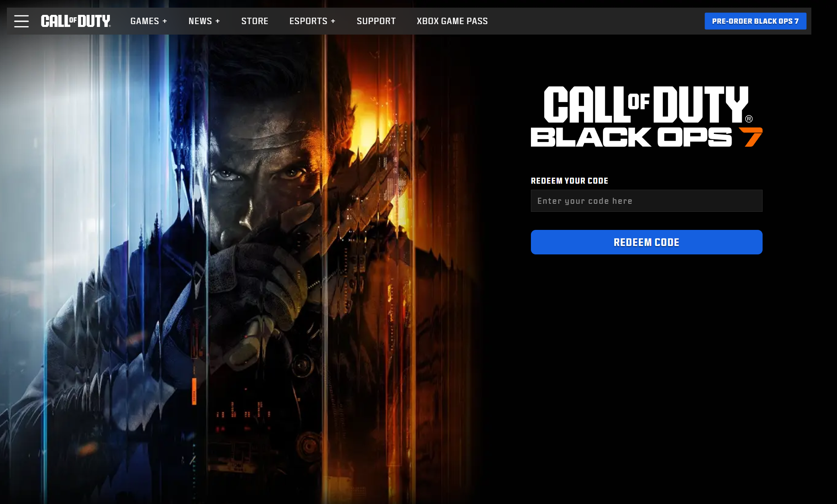The height and width of the screenshot is (504, 837).
Task: Click the BLACK OPS wordmark text
Action: tap(631, 137)
